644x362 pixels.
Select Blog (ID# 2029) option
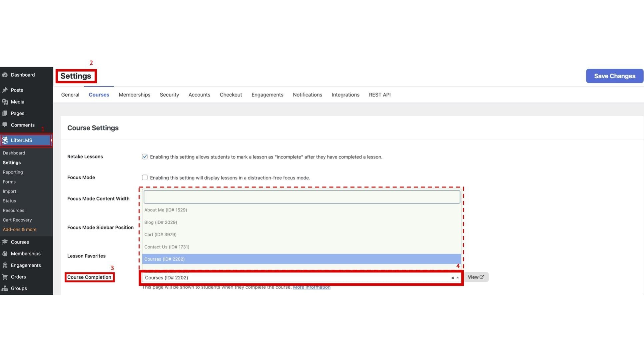click(x=302, y=222)
